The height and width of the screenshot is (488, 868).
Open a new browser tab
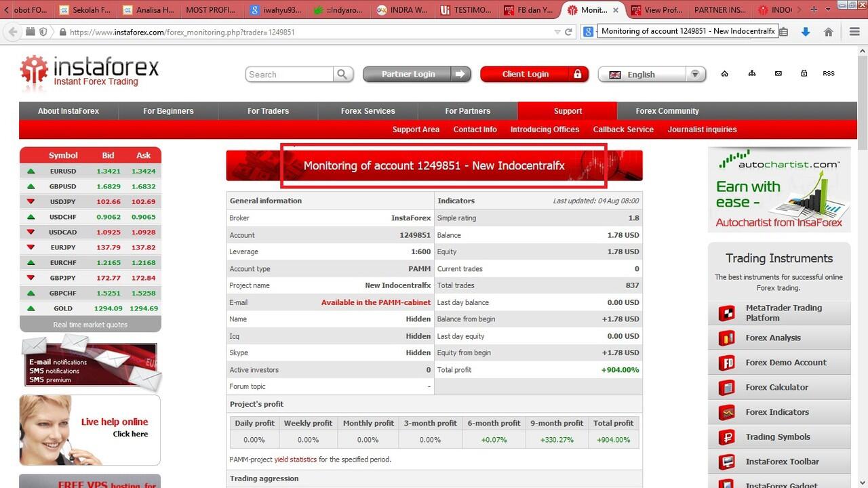click(814, 10)
